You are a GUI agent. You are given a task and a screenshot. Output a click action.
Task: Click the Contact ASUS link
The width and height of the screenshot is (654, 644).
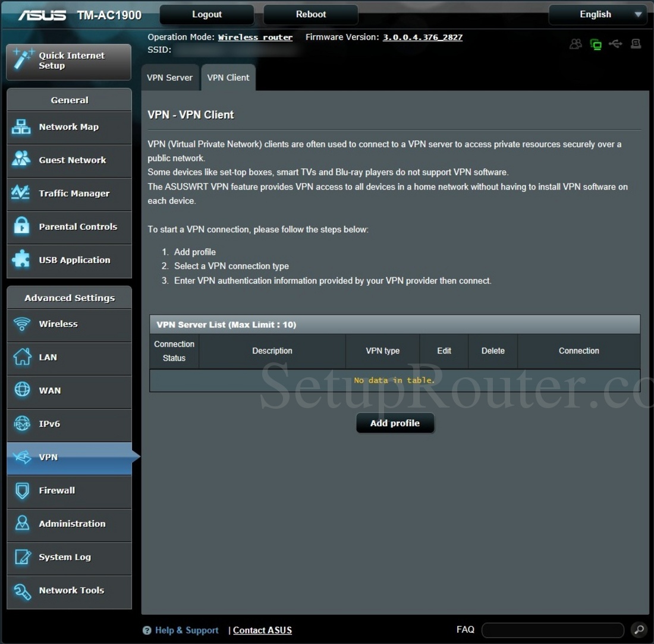click(x=262, y=630)
